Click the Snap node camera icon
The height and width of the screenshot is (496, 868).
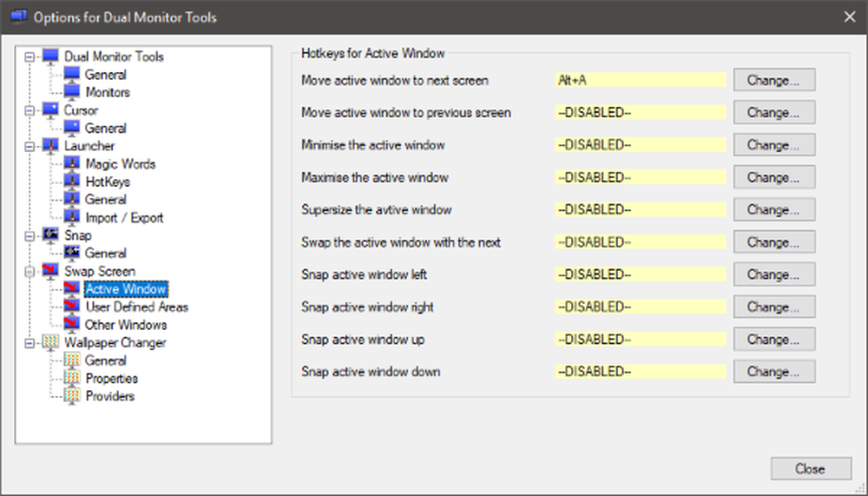click(51, 235)
